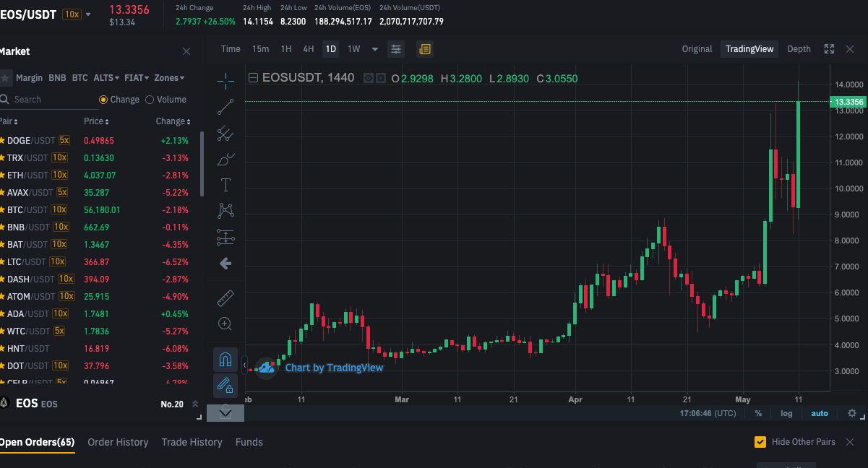The width and height of the screenshot is (868, 468).
Task: Select the trend line drawing tool
Action: coord(225,107)
